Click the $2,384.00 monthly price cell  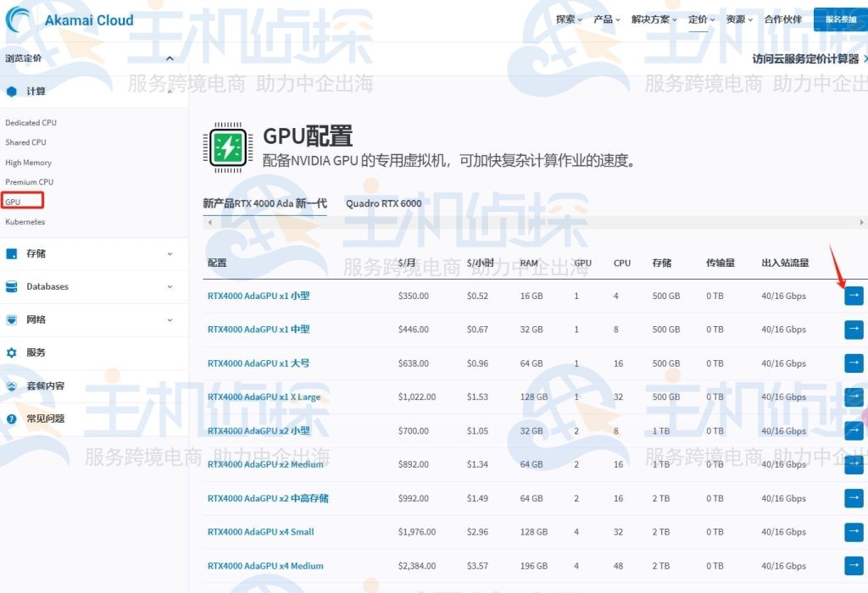417,566
